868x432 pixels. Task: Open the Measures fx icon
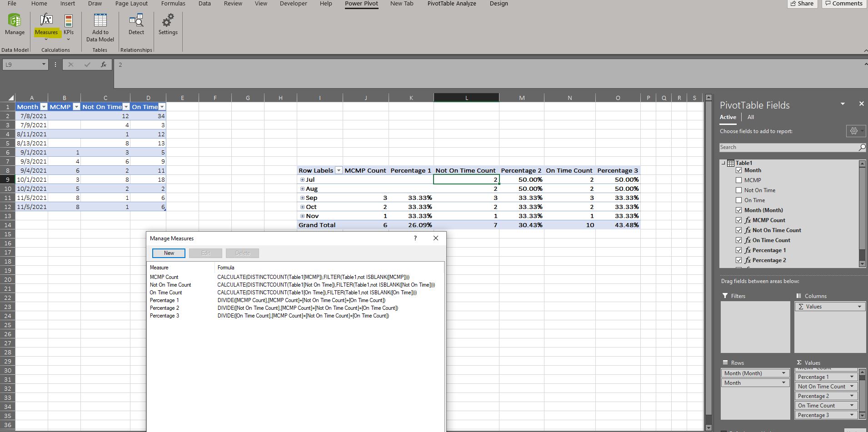point(46,20)
